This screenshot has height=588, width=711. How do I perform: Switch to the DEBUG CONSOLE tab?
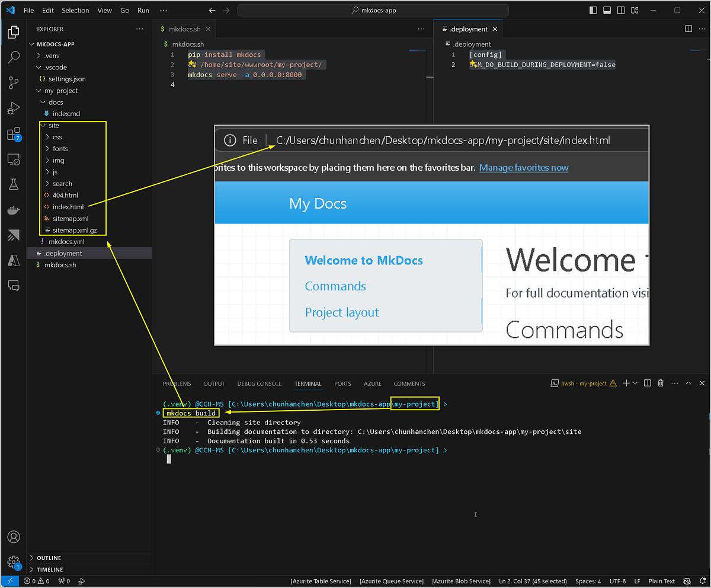(x=260, y=384)
